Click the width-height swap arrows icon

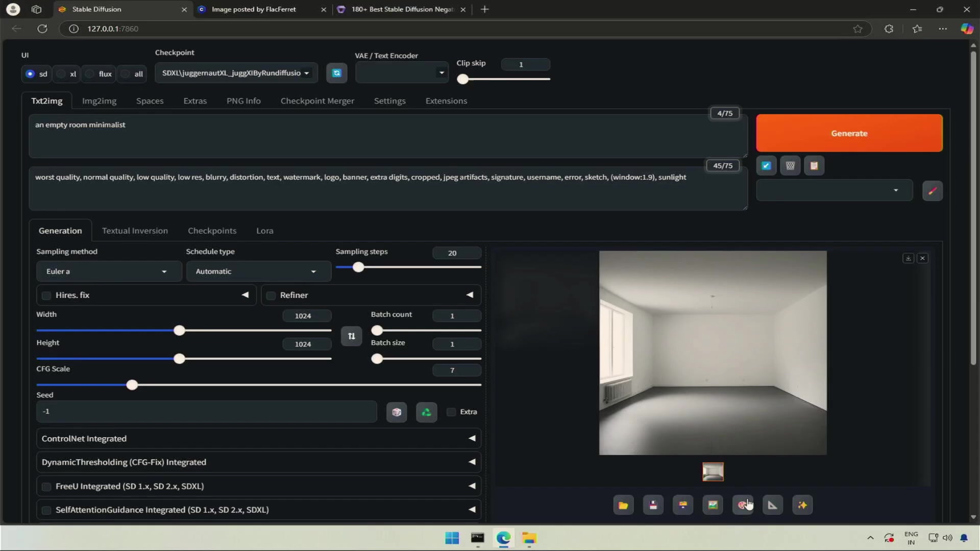[x=351, y=336]
